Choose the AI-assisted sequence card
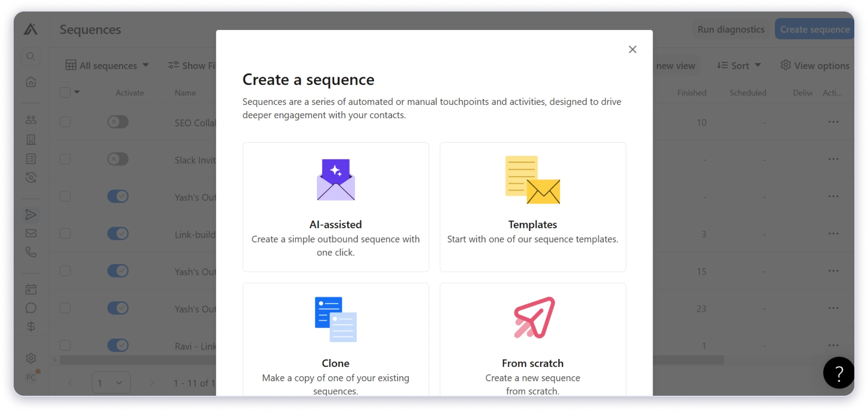Image resolution: width=868 pixels, height=412 pixels. 336,207
